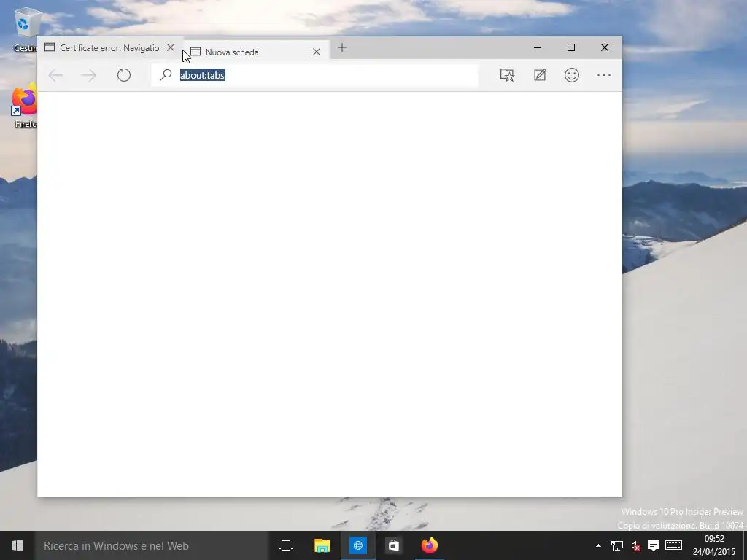
Task: Go back with the browser back arrow
Action: pyautogui.click(x=55, y=75)
